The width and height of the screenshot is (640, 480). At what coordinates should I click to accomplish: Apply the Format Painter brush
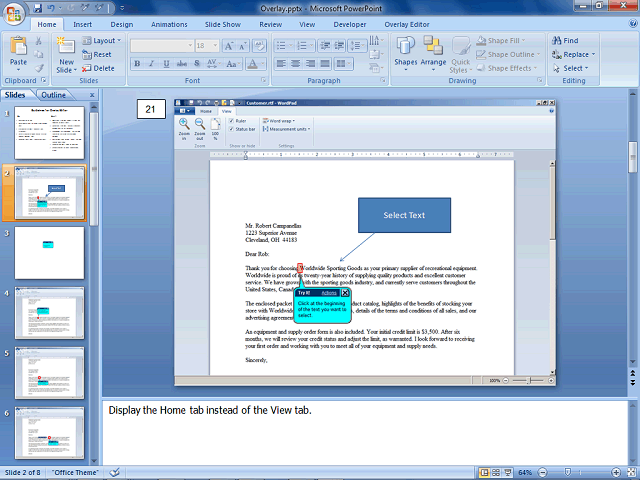[39, 68]
